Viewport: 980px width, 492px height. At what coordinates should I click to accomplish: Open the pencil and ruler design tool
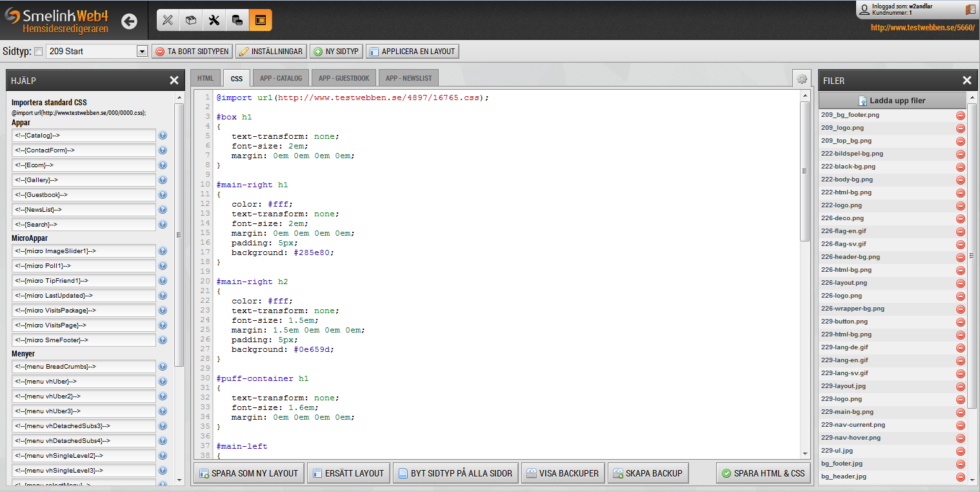(168, 20)
